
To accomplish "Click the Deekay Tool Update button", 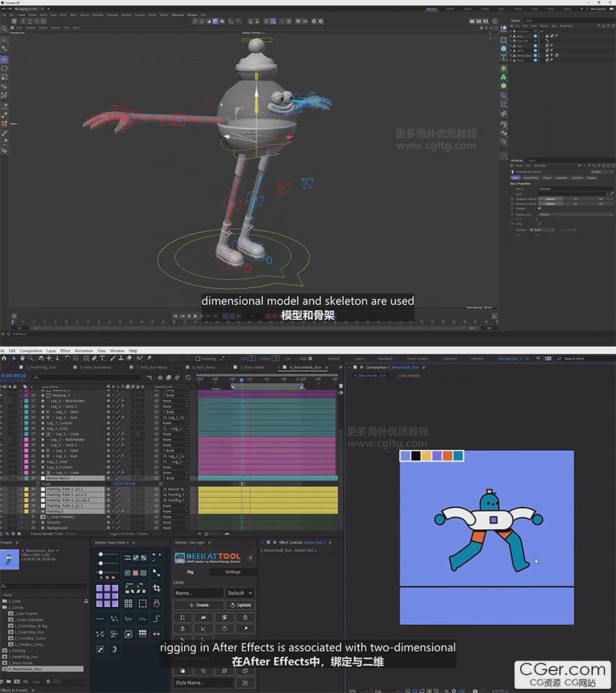I will tap(241, 605).
